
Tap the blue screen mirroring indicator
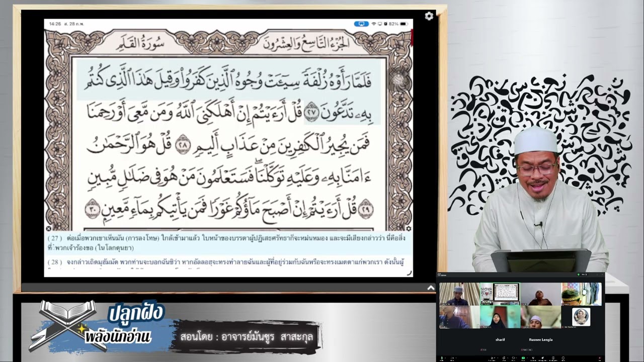point(361,24)
